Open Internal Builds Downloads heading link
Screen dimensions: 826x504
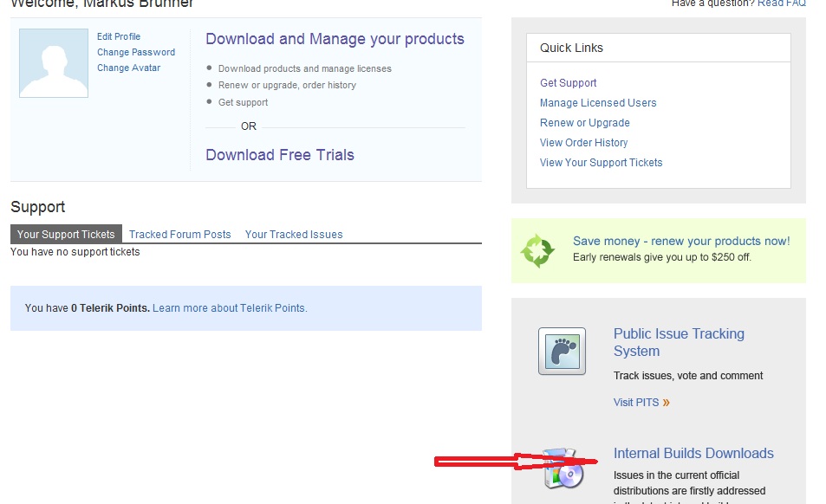pyautogui.click(x=693, y=454)
